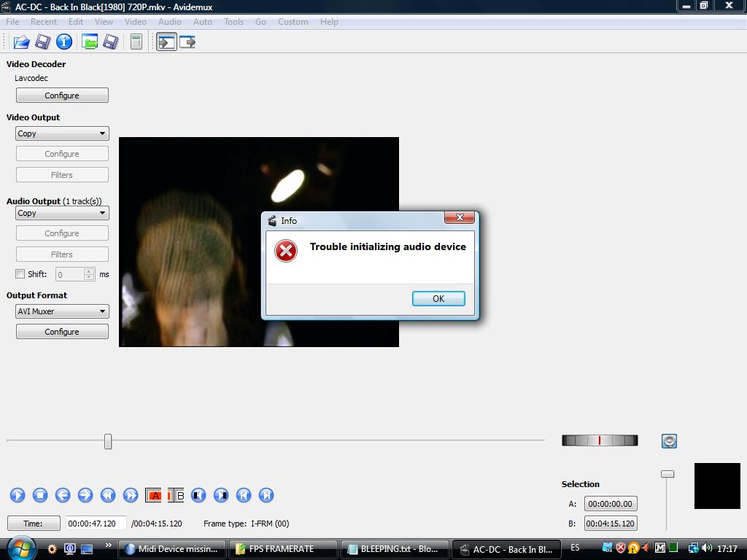Go to next frame with right arrow
This screenshot has width=747, height=560.
[x=85, y=495]
